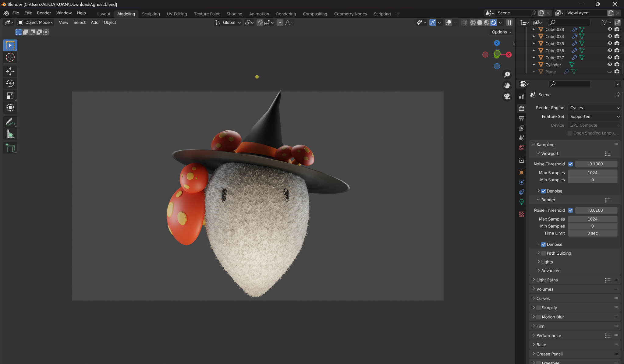
Task: Select the Add Cube tool
Action: [x=10, y=148]
